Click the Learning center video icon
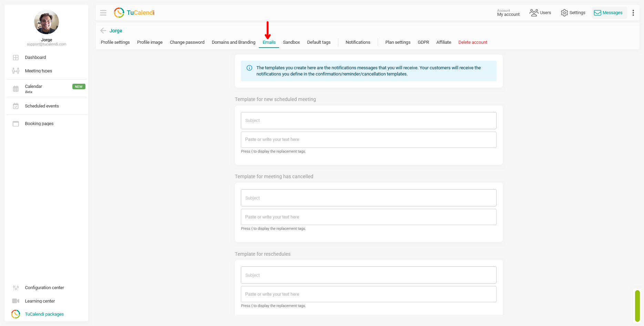The image size is (644, 326). (16, 301)
